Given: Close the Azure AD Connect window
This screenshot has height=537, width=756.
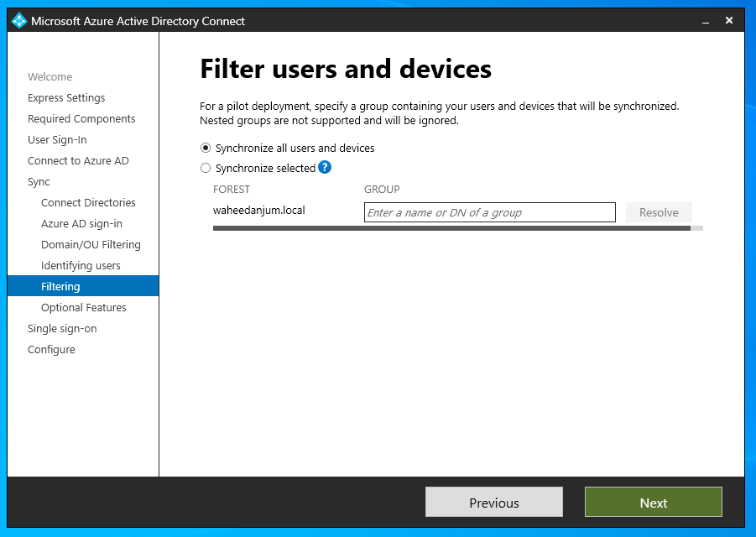Looking at the screenshot, I should [x=729, y=20].
